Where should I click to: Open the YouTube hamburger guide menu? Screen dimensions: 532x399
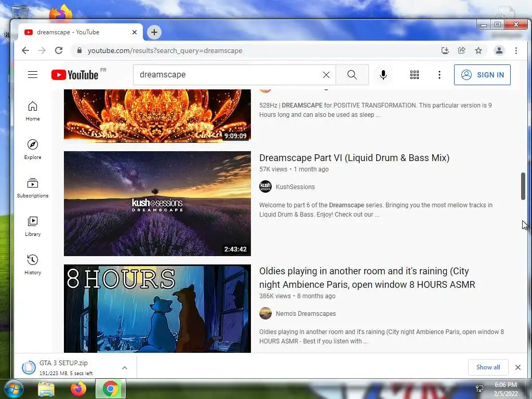coord(33,75)
